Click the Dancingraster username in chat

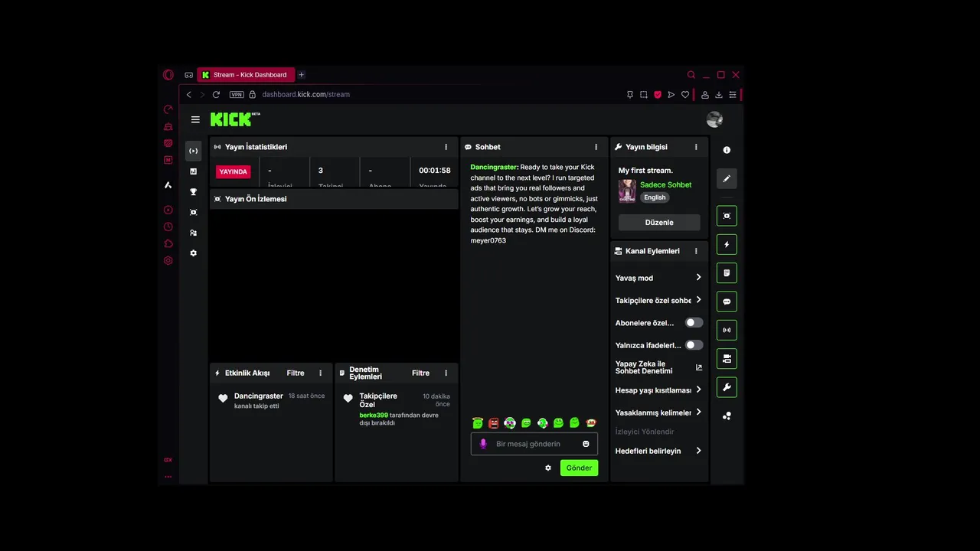point(494,167)
